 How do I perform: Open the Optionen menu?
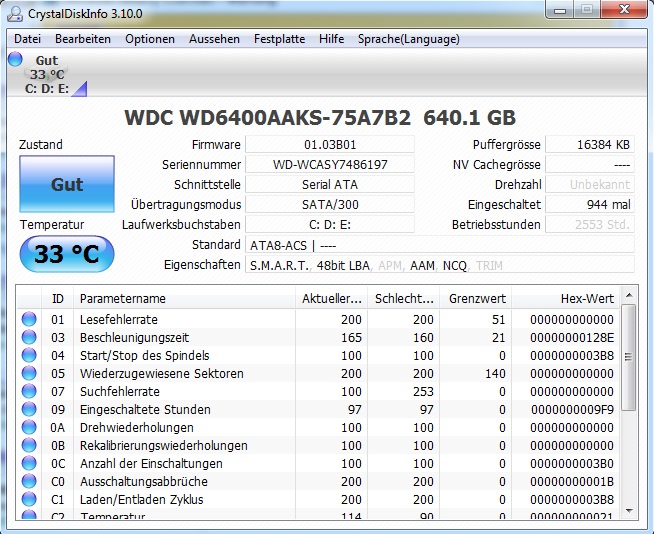click(150, 39)
